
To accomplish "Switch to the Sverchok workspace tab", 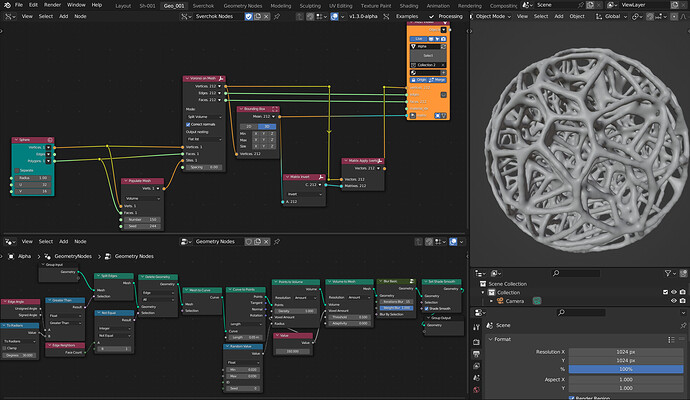I will (x=203, y=6).
